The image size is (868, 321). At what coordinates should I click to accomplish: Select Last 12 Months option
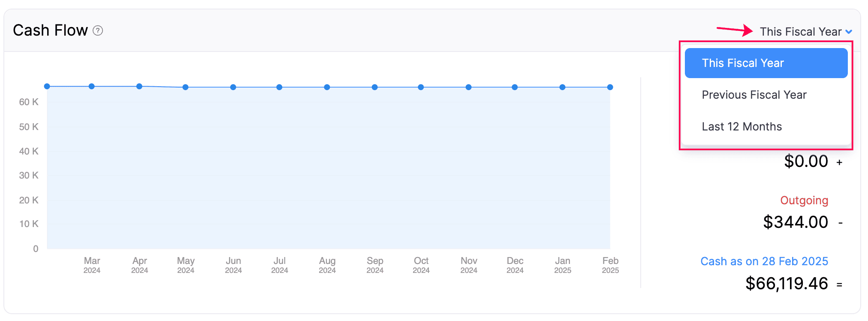(741, 127)
